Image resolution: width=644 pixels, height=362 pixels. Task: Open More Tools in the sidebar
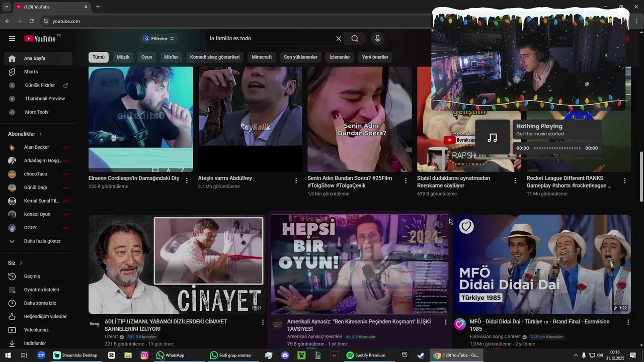(38, 112)
